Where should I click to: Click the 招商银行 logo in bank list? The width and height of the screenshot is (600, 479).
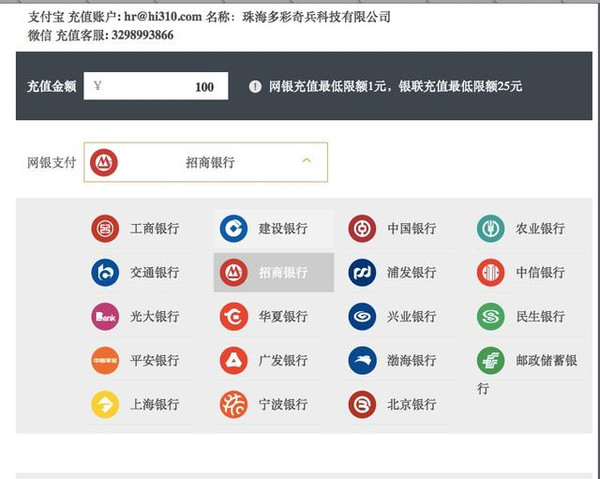coord(234,273)
